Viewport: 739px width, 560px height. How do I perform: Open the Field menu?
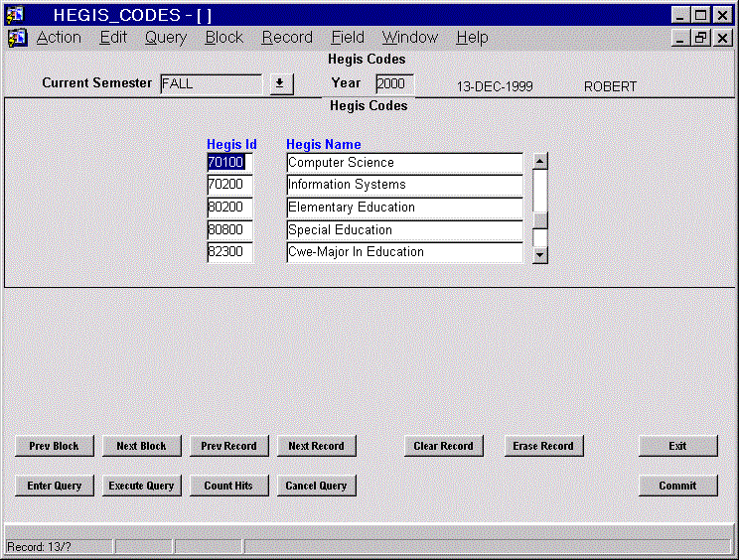click(x=348, y=38)
